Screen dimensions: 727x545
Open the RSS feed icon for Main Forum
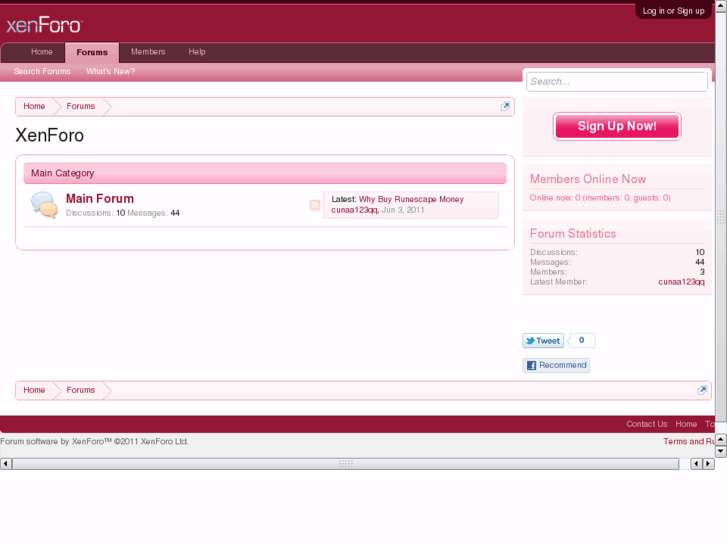(315, 205)
